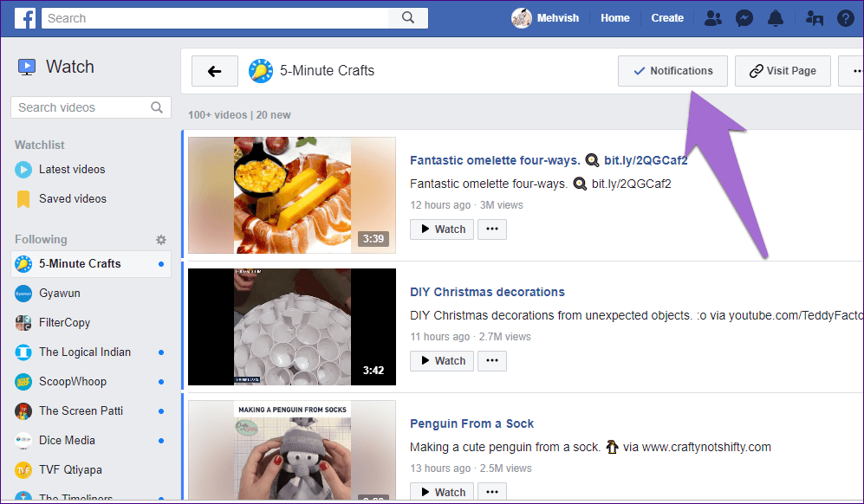Click the Saved videos bookmark icon
864x504 pixels.
click(x=23, y=199)
